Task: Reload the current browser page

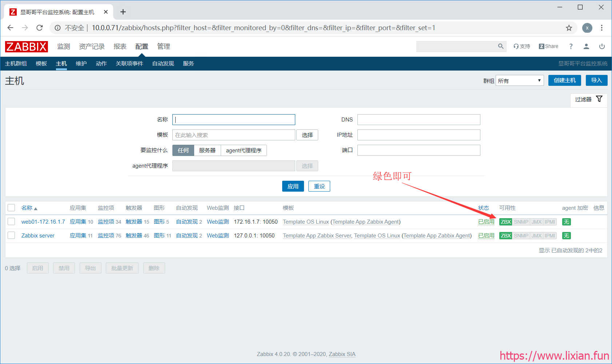Action: 40,28
